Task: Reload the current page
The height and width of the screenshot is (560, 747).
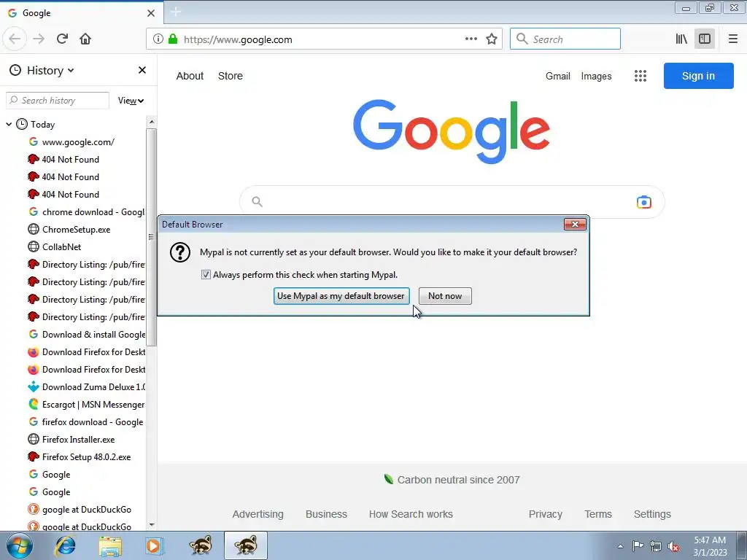Action: tap(63, 39)
